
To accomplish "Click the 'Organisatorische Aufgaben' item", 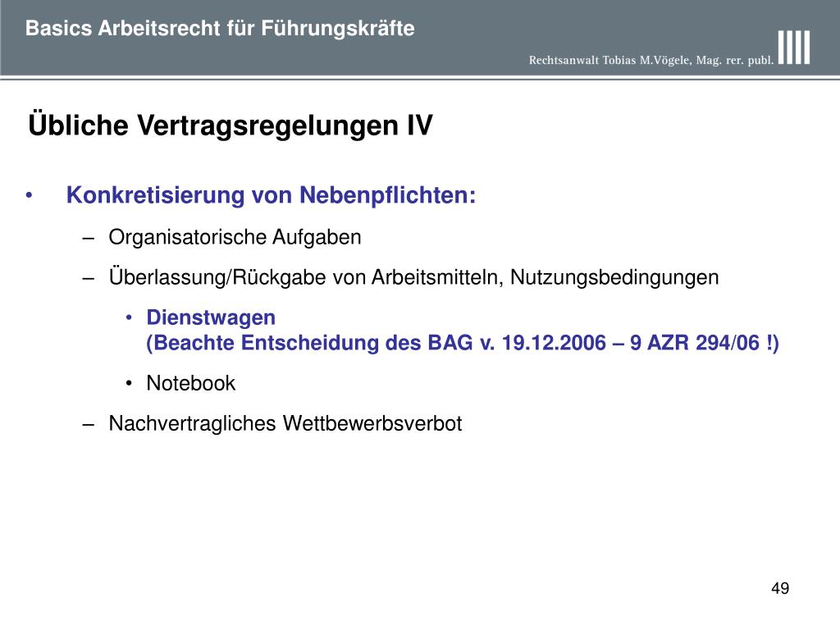I will point(235,237).
